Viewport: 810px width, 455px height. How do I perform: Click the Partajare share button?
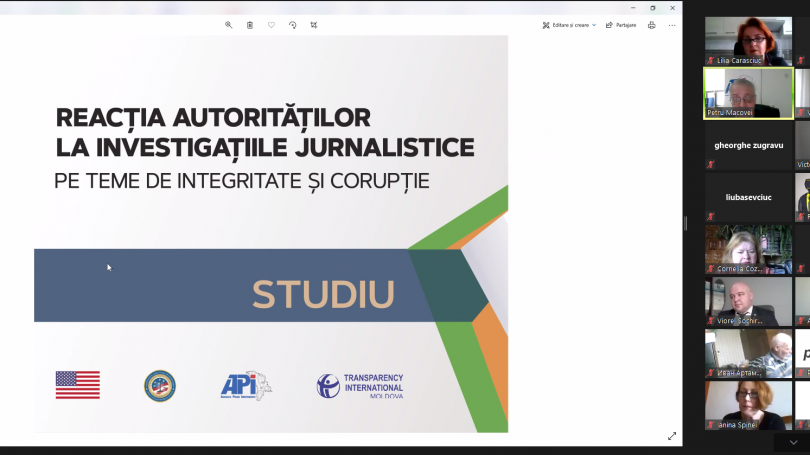[x=621, y=25]
